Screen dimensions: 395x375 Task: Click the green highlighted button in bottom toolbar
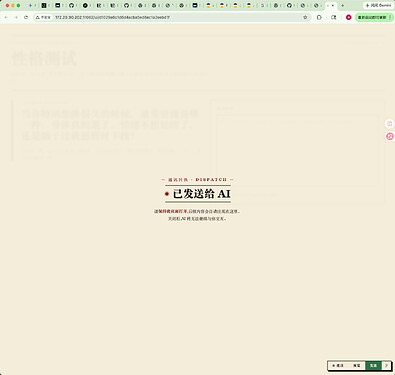coord(373,366)
